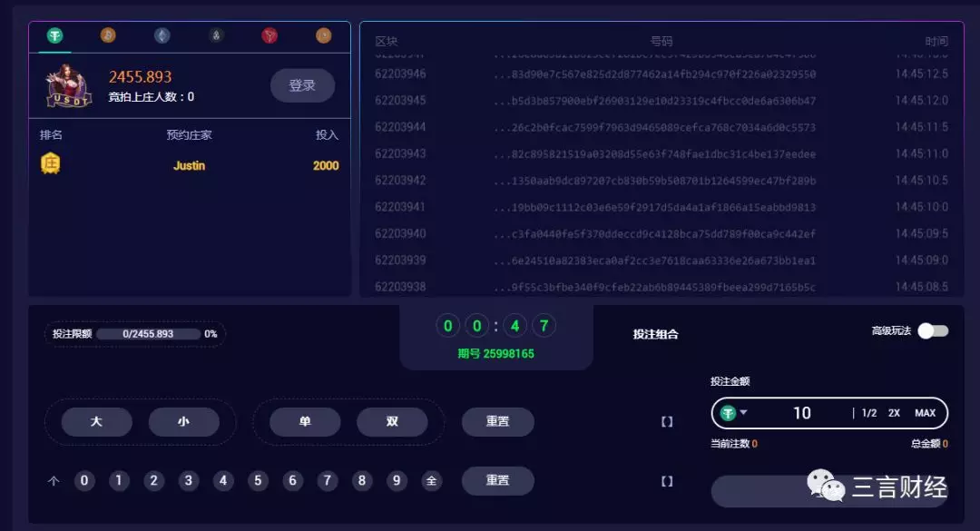Click 重置 reset beside big/small odd/even row

[498, 421]
